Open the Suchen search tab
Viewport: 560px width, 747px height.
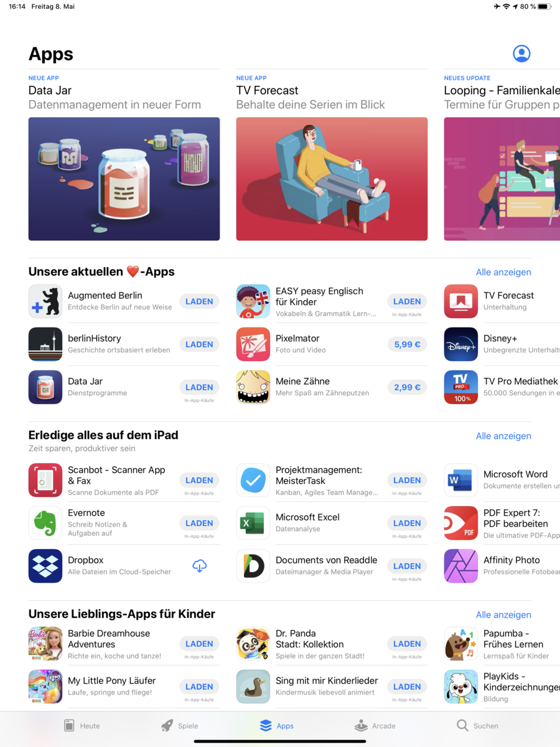(x=477, y=726)
